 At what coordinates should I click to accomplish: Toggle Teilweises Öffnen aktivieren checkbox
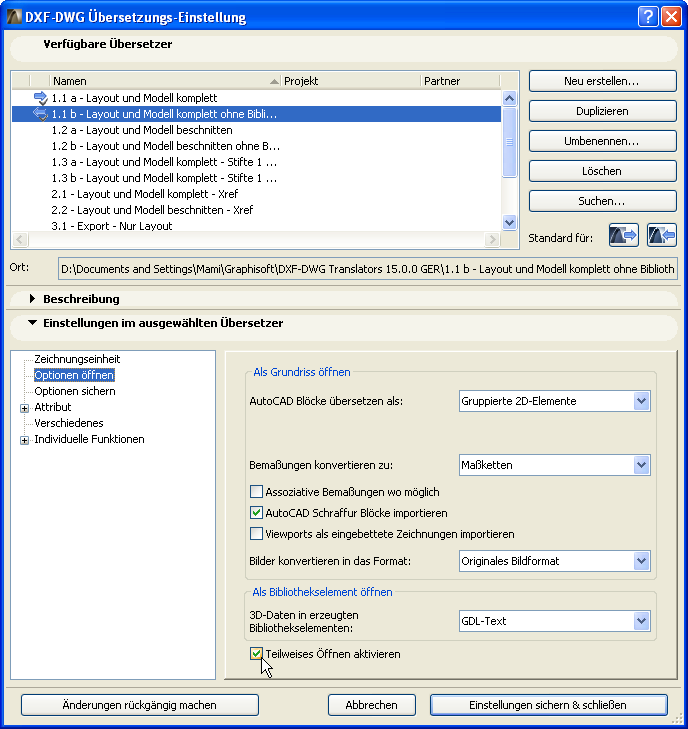256,653
